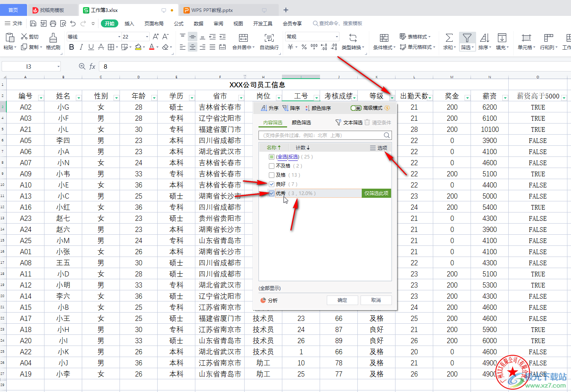
Task: Expand the font name dropdown 等线
Action: pos(119,37)
